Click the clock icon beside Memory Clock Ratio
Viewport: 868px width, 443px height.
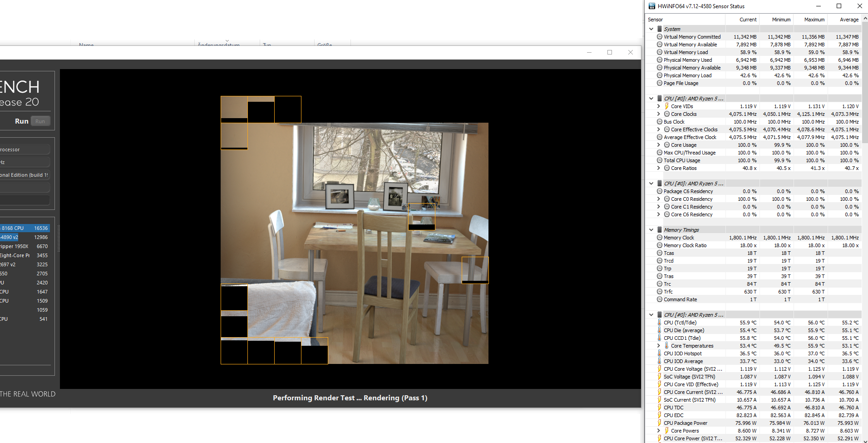(x=659, y=245)
